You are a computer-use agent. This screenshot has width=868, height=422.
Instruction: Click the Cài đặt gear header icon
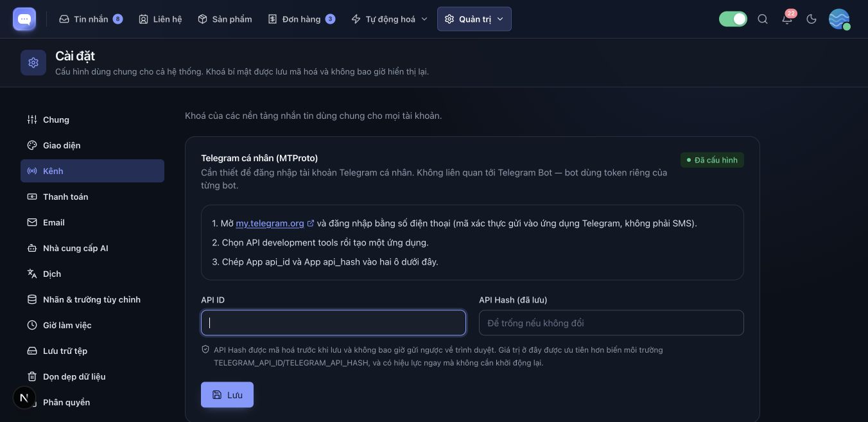click(33, 63)
